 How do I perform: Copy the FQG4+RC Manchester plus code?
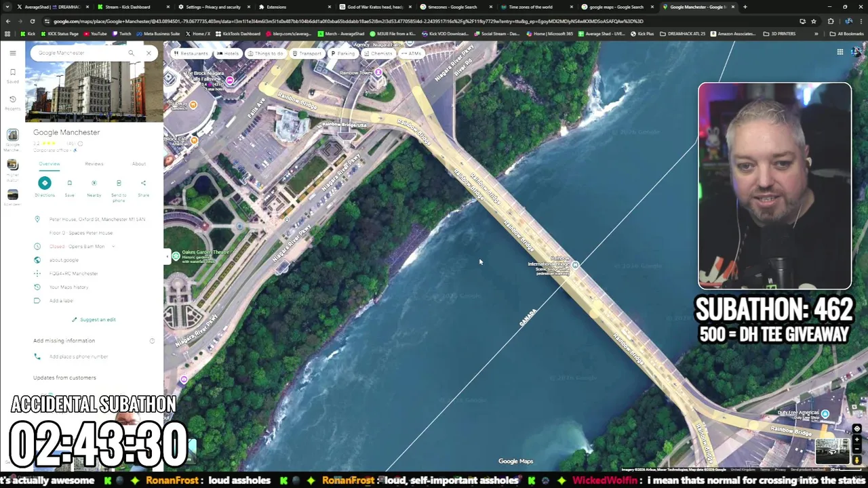[x=73, y=273]
